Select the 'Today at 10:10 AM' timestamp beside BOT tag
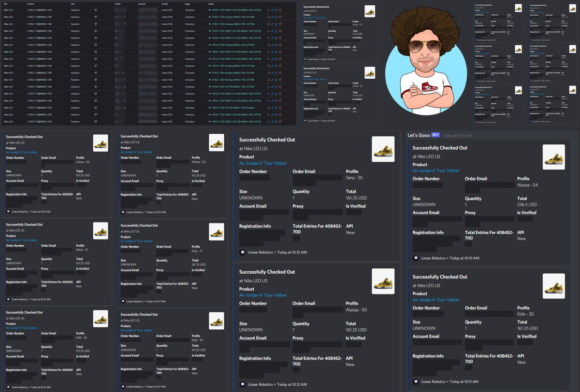Screen dimensions: 580x392 pyautogui.click(x=457, y=136)
